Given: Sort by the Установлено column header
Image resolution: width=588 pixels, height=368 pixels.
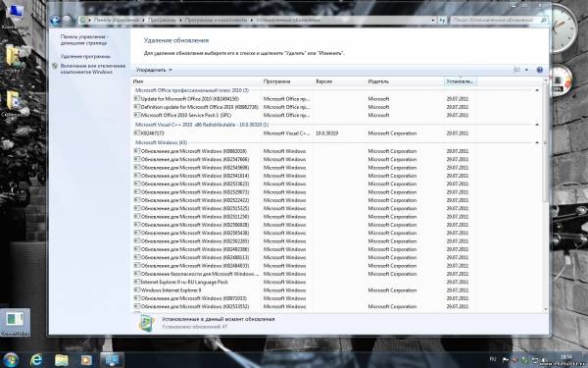Looking at the screenshot, I should [461, 81].
